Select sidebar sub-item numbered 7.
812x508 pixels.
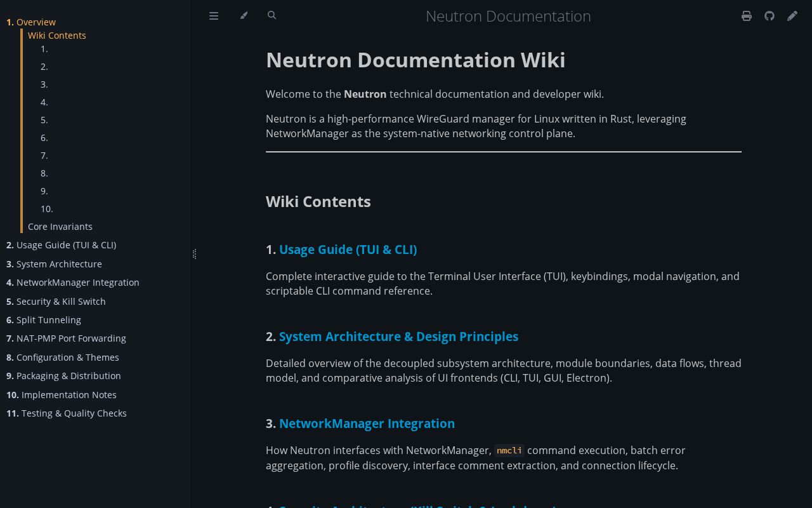tap(44, 156)
